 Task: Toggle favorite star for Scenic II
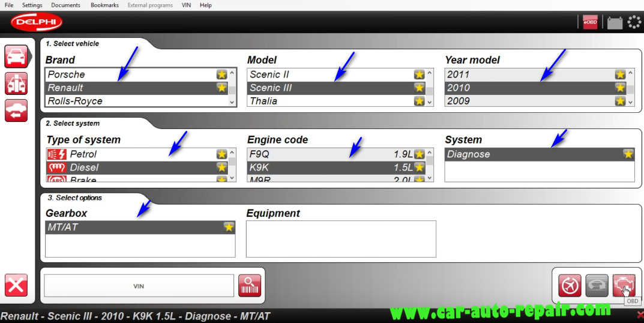click(419, 74)
